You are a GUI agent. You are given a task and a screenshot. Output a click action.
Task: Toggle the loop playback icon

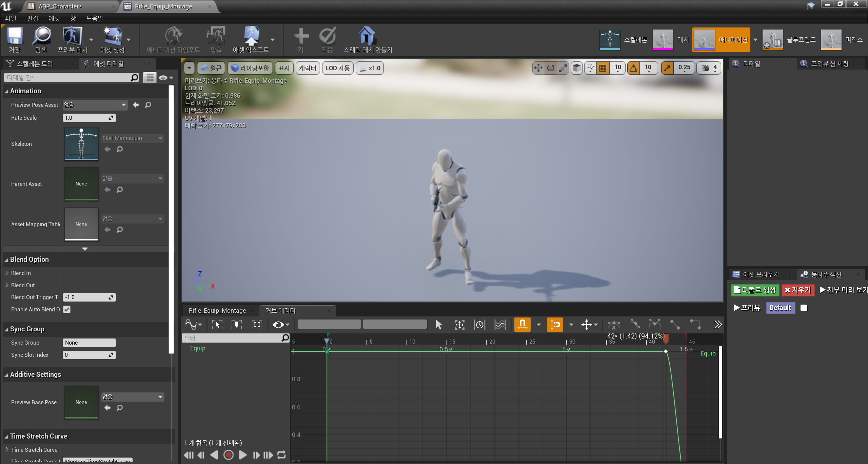pyautogui.click(x=281, y=455)
